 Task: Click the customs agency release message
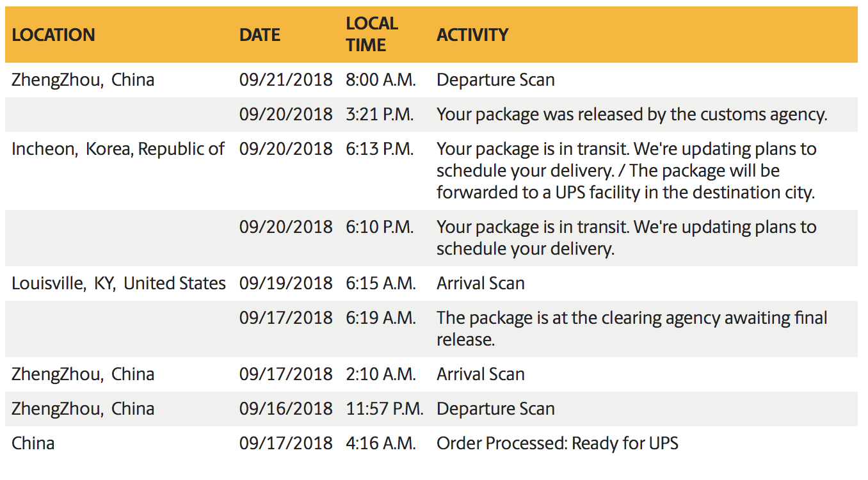click(x=632, y=115)
